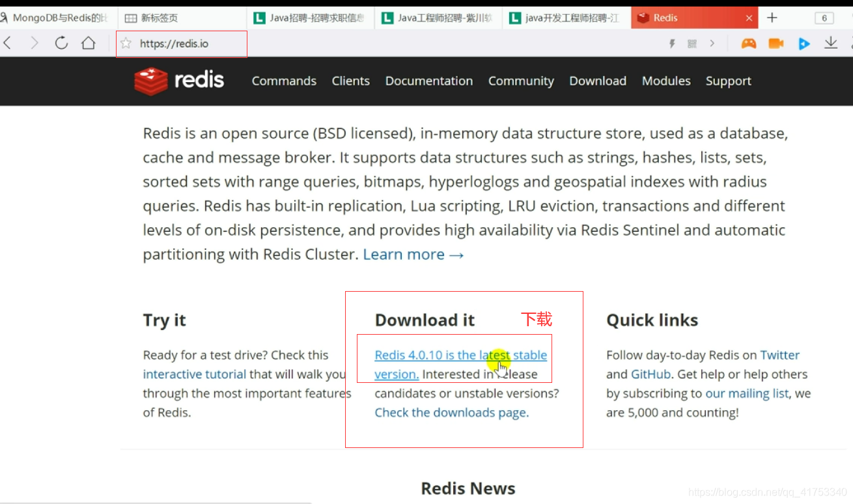The width and height of the screenshot is (853, 504).
Task: Click the Try it heading
Action: pyautogui.click(x=165, y=320)
